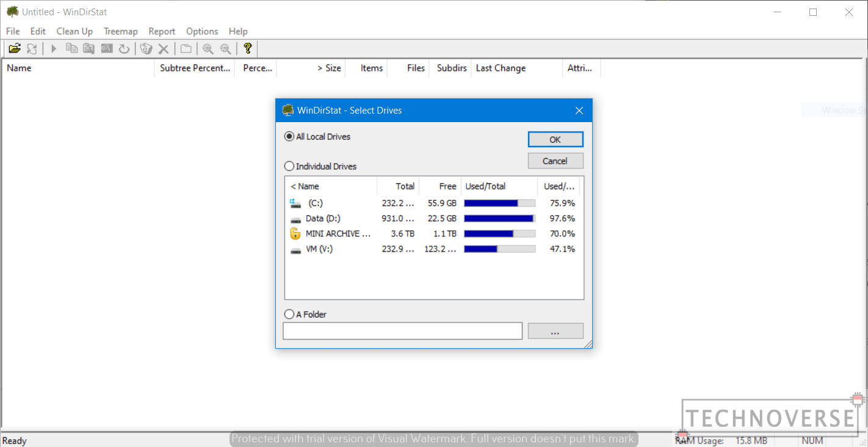Click the MINI ARCHIVE usage bar
This screenshot has width=868, height=447.
pyautogui.click(x=500, y=234)
